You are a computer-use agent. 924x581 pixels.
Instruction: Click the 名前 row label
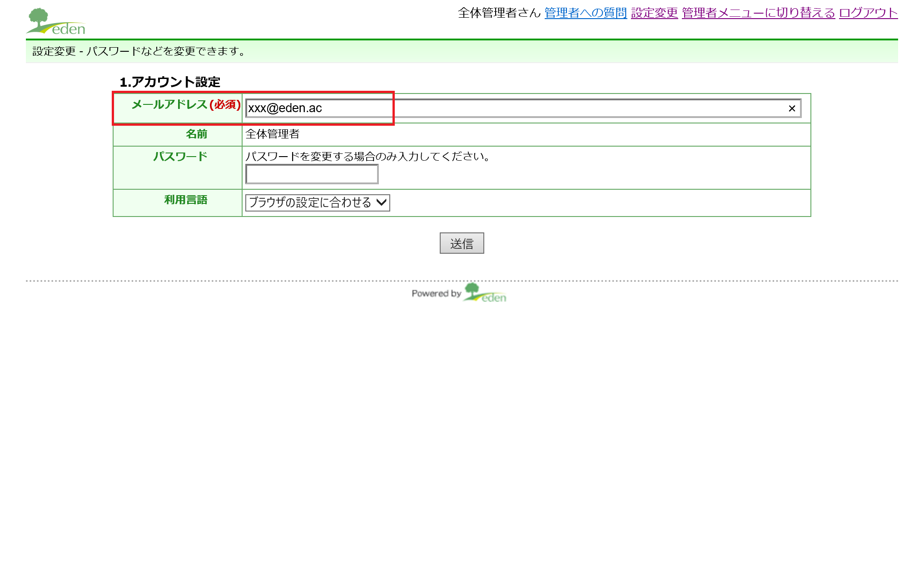(x=197, y=134)
